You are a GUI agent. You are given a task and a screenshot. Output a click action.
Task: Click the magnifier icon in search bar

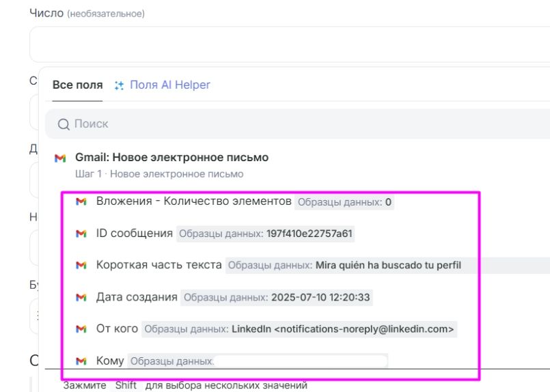click(64, 124)
